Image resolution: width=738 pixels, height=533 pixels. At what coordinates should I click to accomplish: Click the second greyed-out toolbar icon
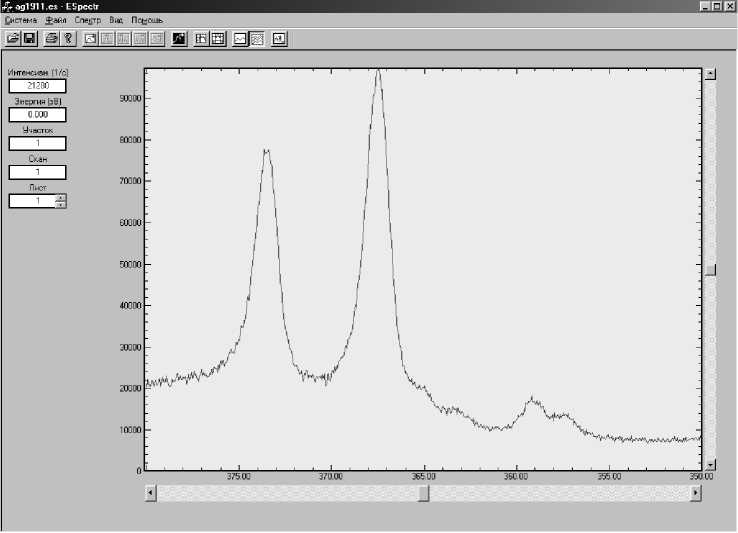[x=124, y=39]
